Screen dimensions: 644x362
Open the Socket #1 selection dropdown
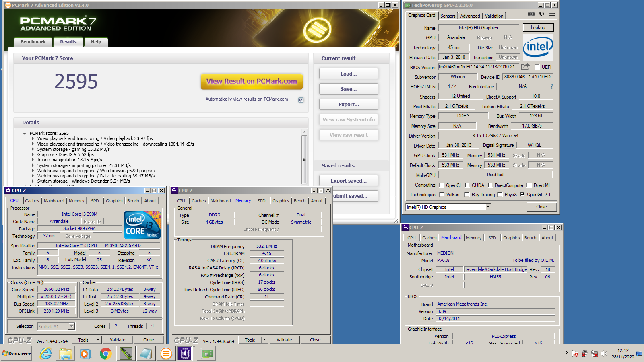[71, 326]
